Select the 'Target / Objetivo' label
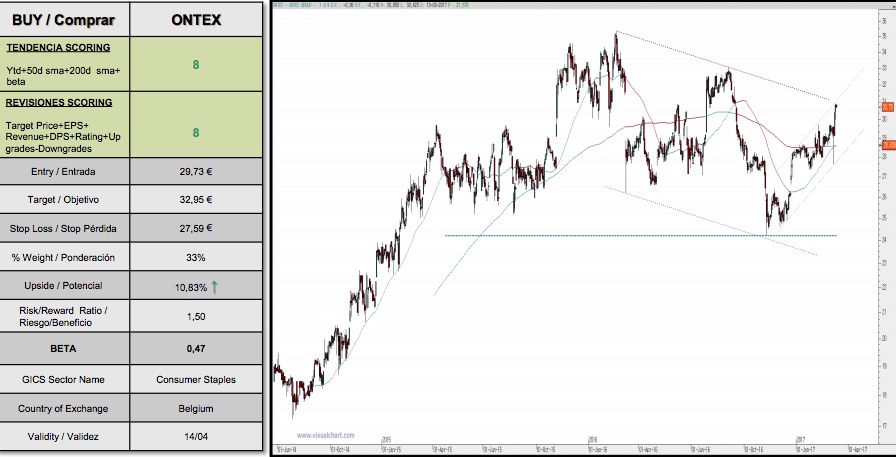896x457 pixels. tap(63, 200)
